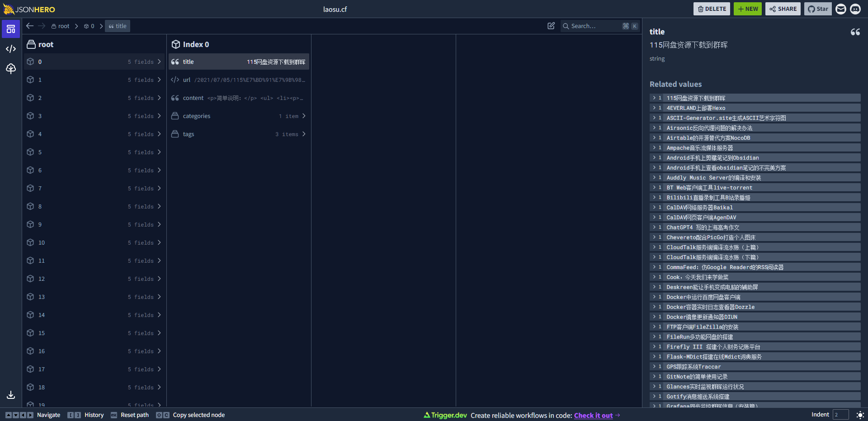This screenshot has height=421, width=868.
Task: Select the root breadcrumb
Action: (60, 26)
